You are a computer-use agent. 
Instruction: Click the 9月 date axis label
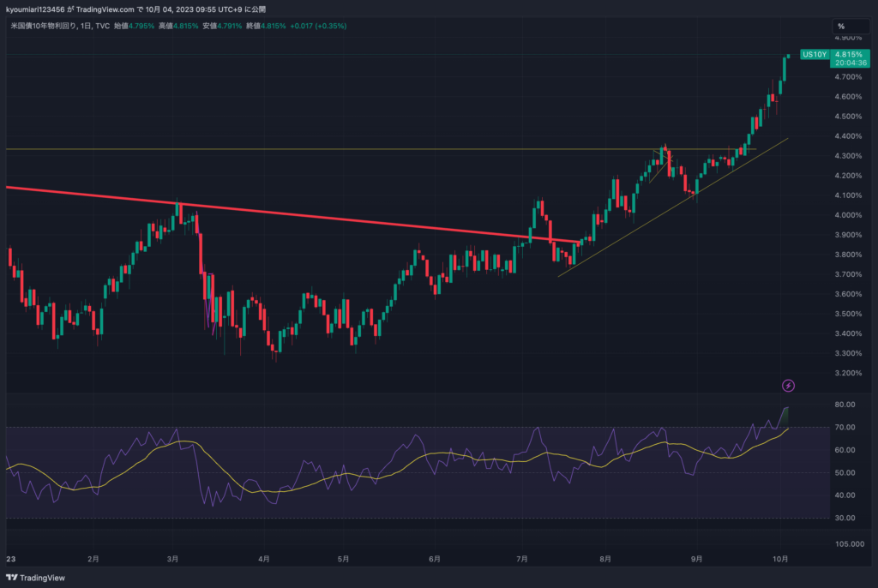[696, 559]
